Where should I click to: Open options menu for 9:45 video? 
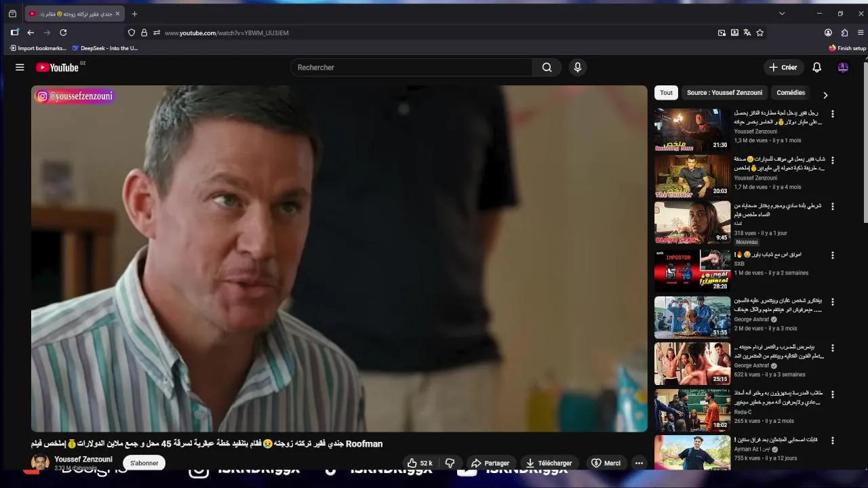(x=833, y=207)
